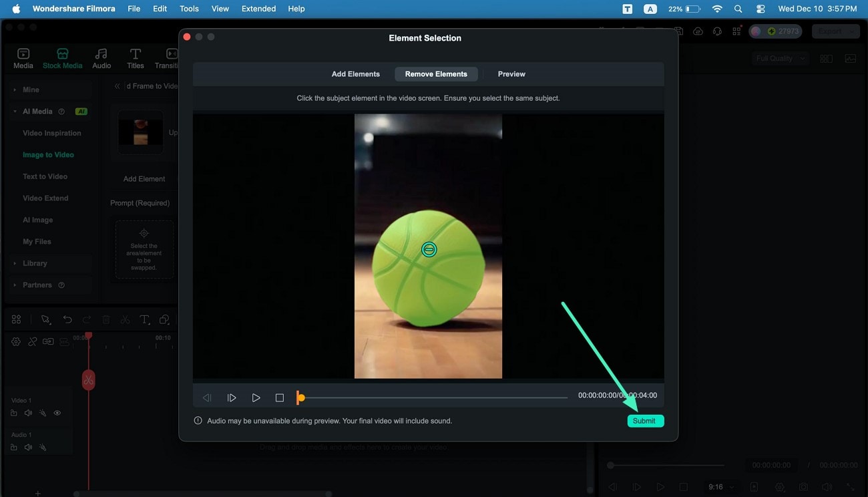The height and width of the screenshot is (497, 868).
Task: Expand the Partners section
Action: coord(15,285)
